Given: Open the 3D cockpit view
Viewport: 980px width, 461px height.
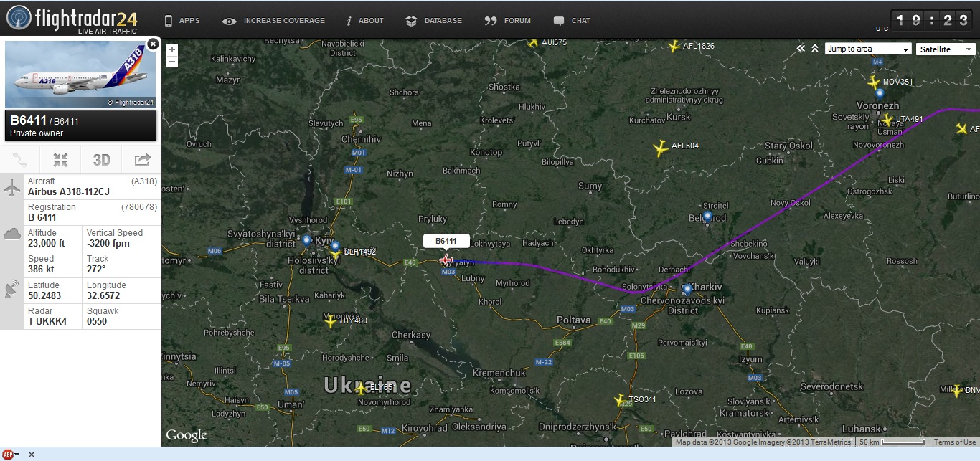Looking at the screenshot, I should [101, 159].
